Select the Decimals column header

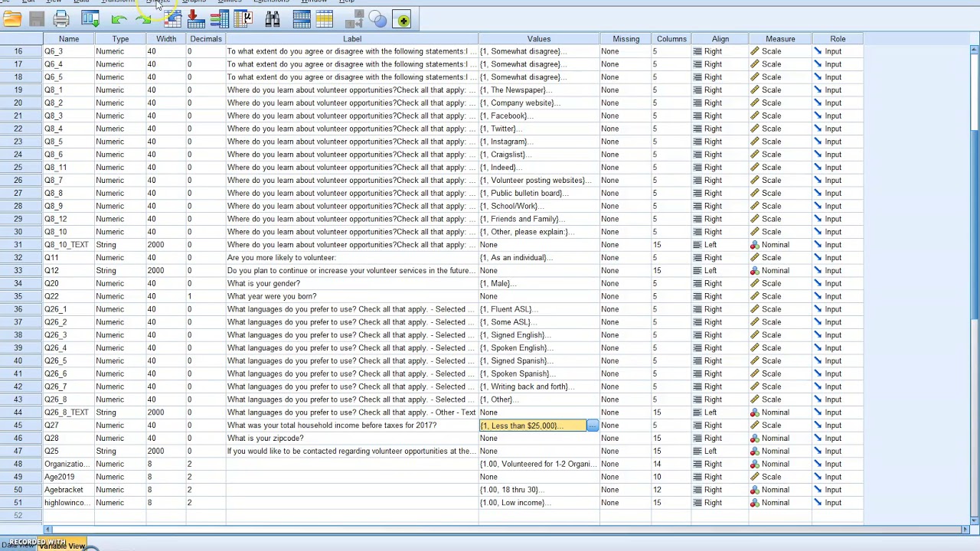click(206, 38)
